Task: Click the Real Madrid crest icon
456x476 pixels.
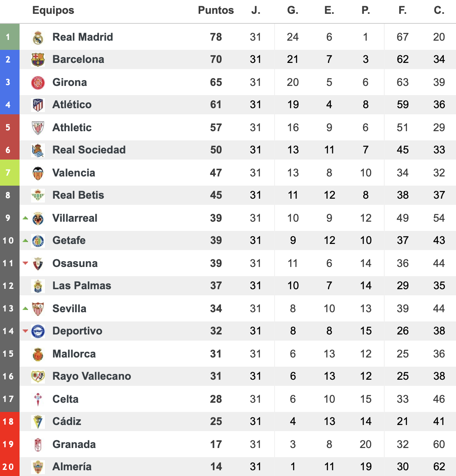Action: 38,37
